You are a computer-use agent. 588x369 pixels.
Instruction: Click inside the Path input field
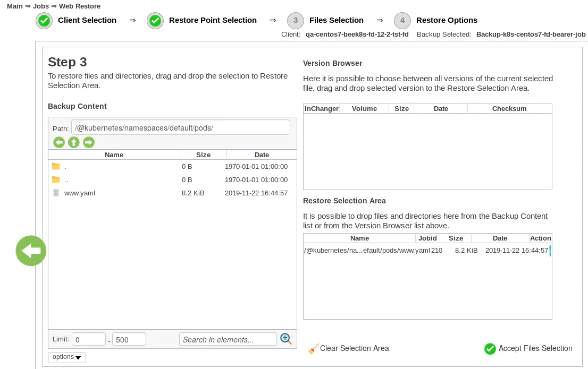(180, 127)
